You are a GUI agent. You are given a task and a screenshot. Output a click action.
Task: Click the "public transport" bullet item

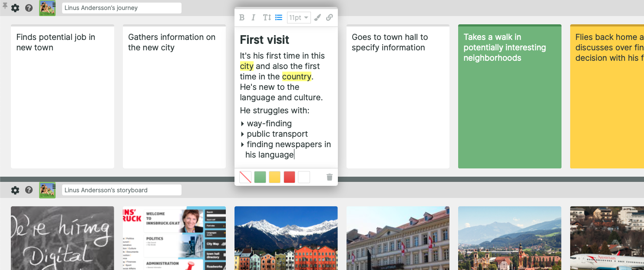pyautogui.click(x=277, y=134)
